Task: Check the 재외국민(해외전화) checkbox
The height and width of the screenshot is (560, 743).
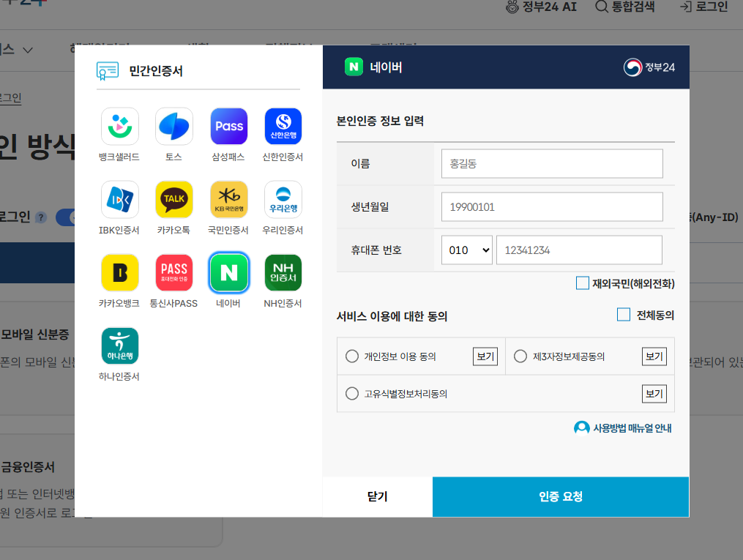Action: coord(583,283)
